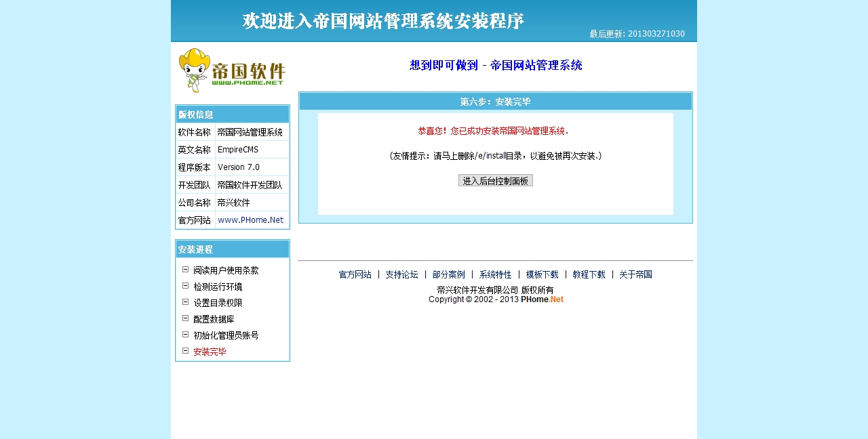Click the 开发团队 label cell
868x439 pixels.
tap(195, 185)
